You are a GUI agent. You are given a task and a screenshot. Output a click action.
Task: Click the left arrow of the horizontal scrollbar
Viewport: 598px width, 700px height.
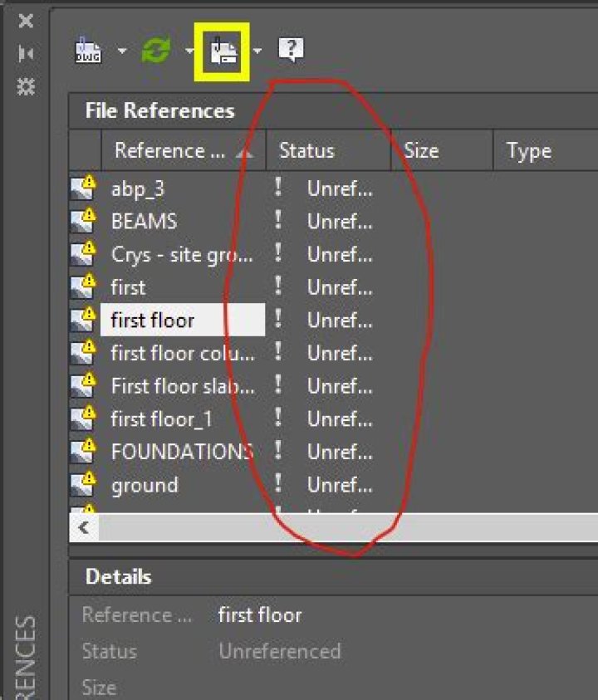pos(82,528)
